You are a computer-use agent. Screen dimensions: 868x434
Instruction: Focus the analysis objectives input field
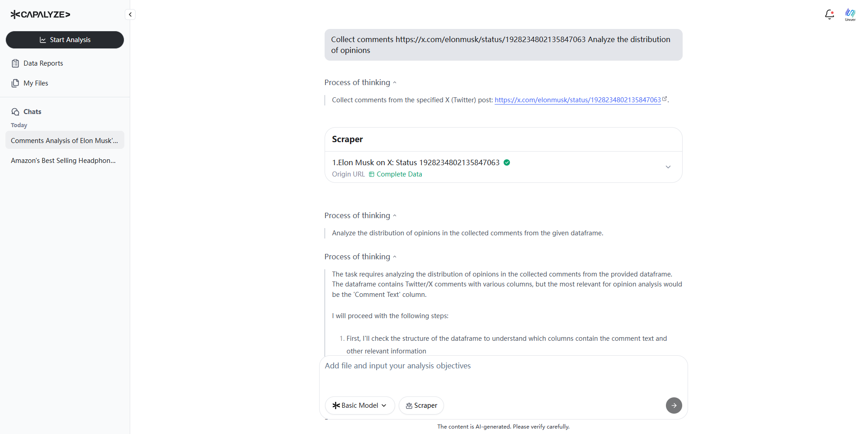point(503,375)
